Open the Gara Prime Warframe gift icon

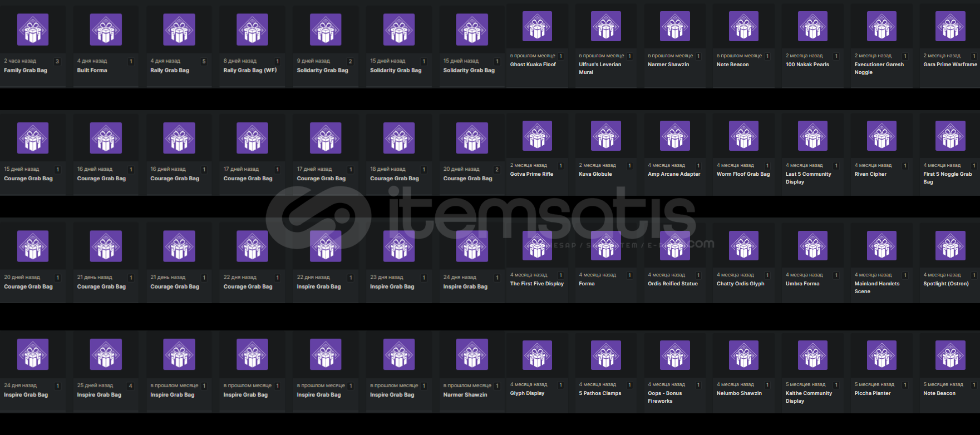click(x=951, y=26)
